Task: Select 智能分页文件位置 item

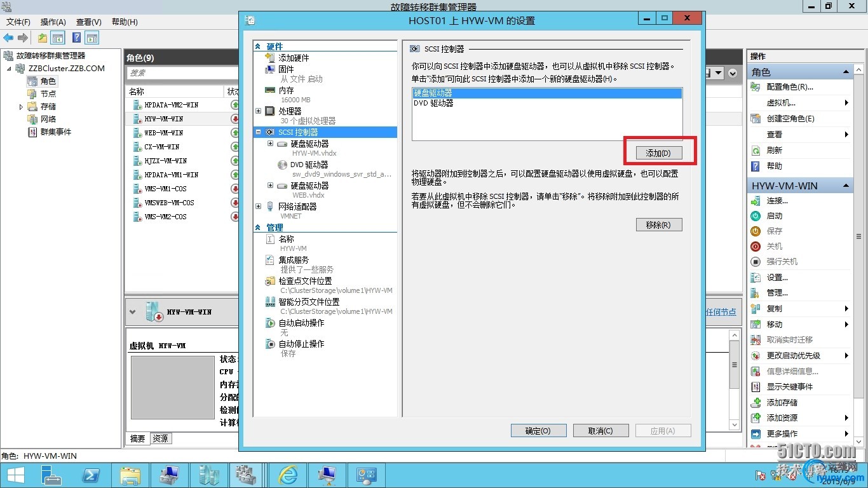Action: click(309, 302)
